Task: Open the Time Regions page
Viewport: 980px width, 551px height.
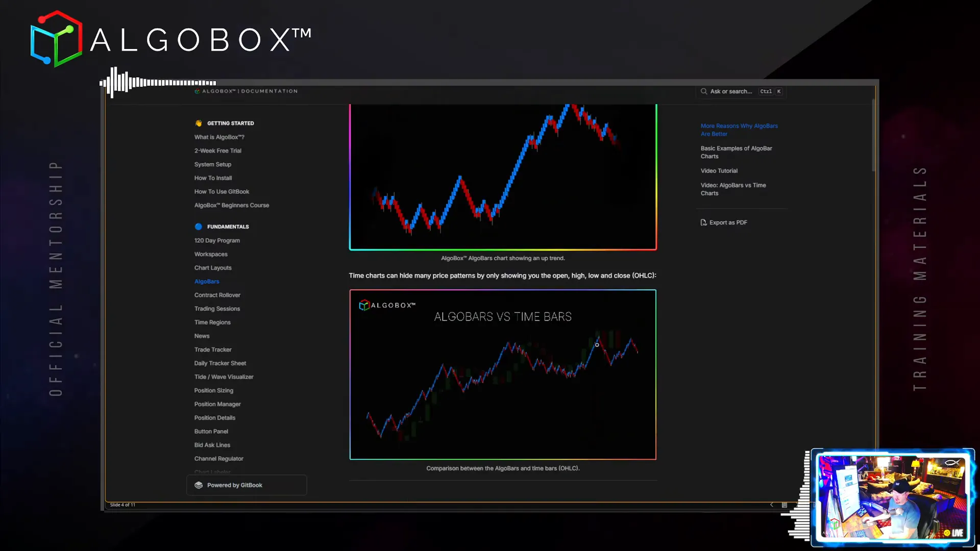Action: click(x=212, y=322)
